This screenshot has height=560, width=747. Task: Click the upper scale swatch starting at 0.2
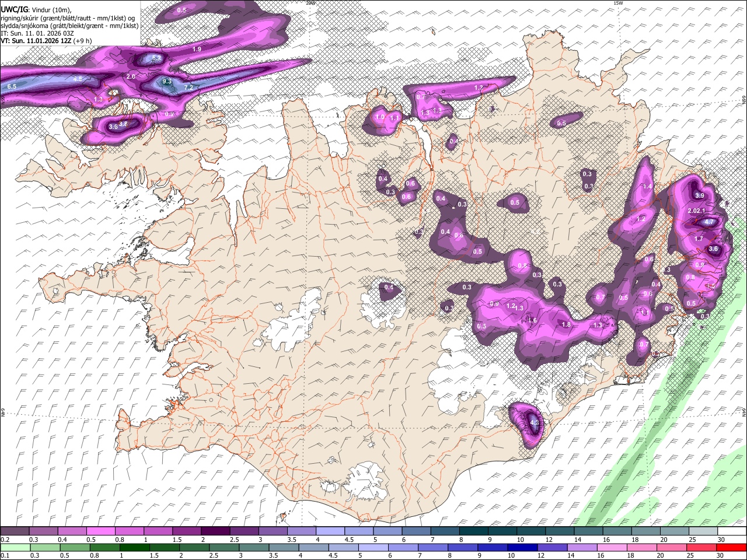pyautogui.click(x=15, y=531)
